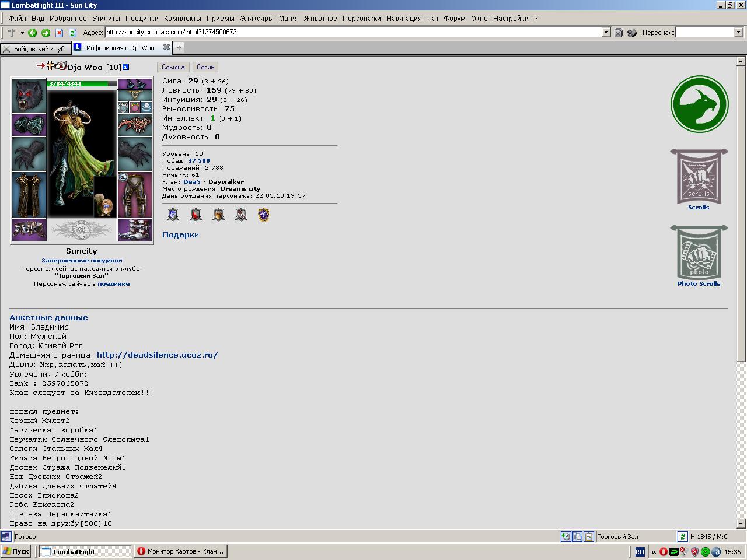747x560 pixels.
Task: Click the blue info icon next to Djo Woo [10]
Action: [x=126, y=67]
